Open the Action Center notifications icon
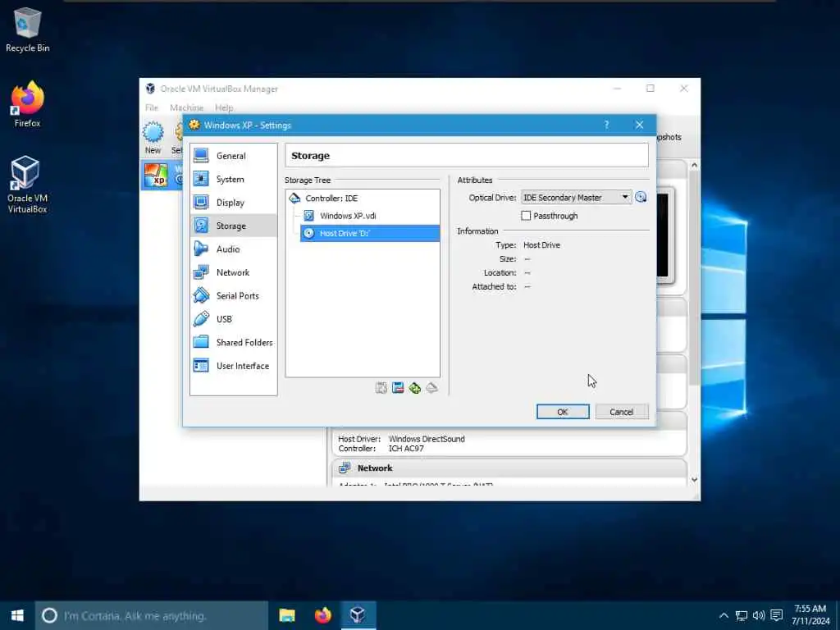840x630 pixels. (x=777, y=615)
